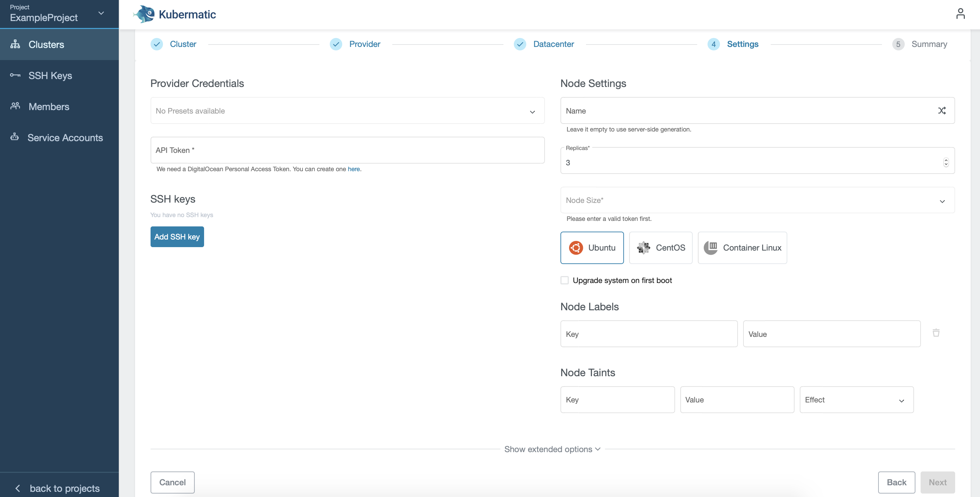Focus the Node Taints Value field
This screenshot has width=980, height=497.
[737, 400]
